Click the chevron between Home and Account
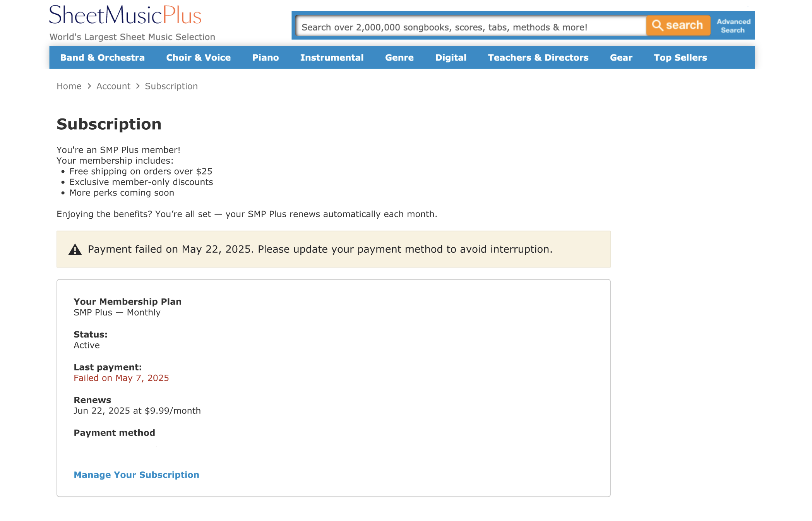812x521 pixels. point(89,86)
